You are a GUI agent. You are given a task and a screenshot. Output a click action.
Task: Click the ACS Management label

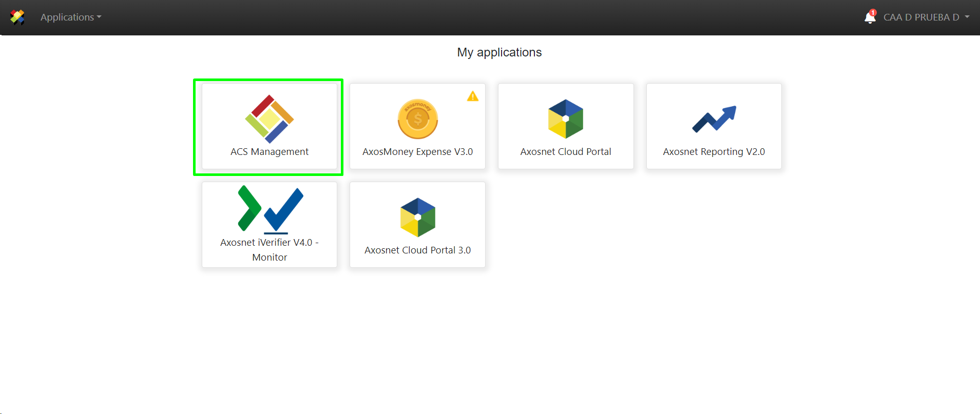point(269,152)
